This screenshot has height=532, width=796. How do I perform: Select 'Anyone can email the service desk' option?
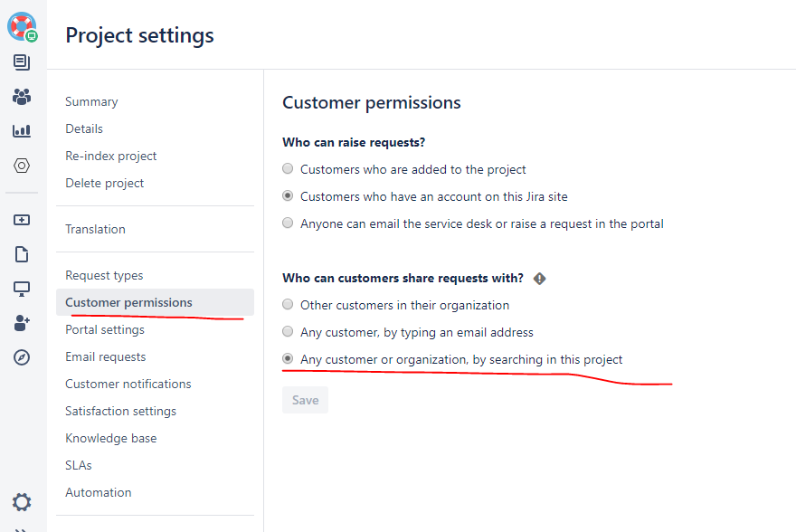[x=288, y=223]
